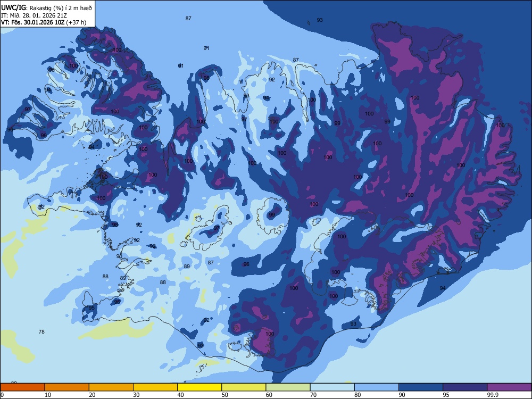Screen dimensions: 532x399
Task: Select the init time 'IT: Mið. 28. 01. 2026 21Z'
Action: point(34,15)
